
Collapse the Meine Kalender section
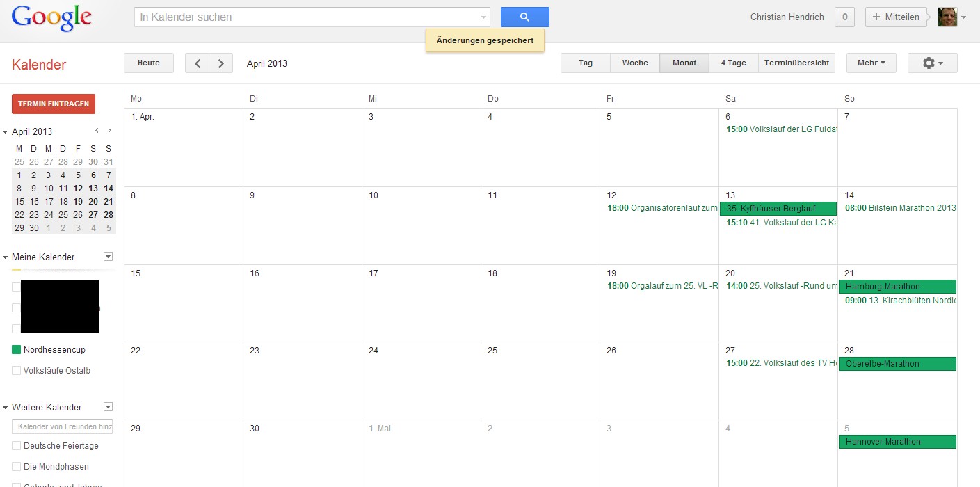(6, 257)
